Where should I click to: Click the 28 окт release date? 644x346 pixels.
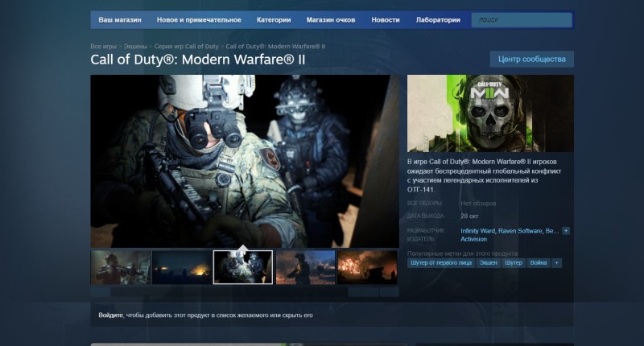click(x=469, y=216)
